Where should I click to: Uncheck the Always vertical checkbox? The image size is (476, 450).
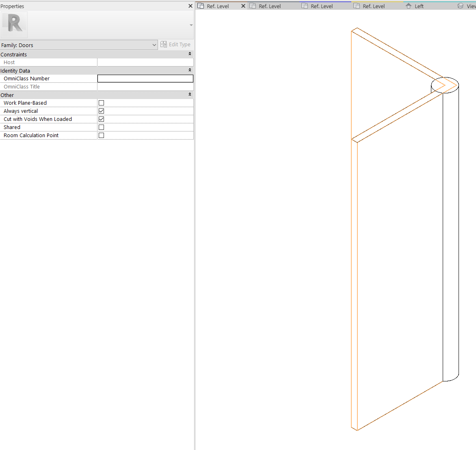click(x=101, y=111)
